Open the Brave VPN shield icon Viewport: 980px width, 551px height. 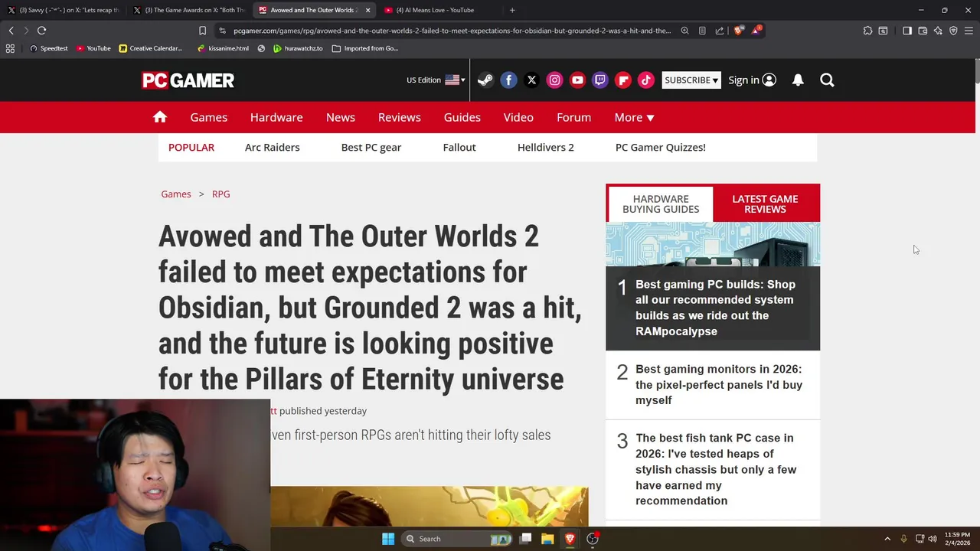click(x=953, y=31)
